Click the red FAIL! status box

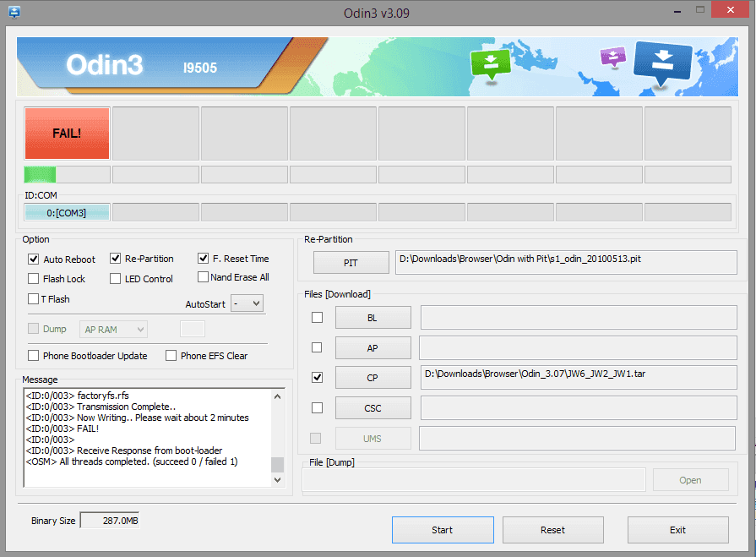tap(67, 134)
